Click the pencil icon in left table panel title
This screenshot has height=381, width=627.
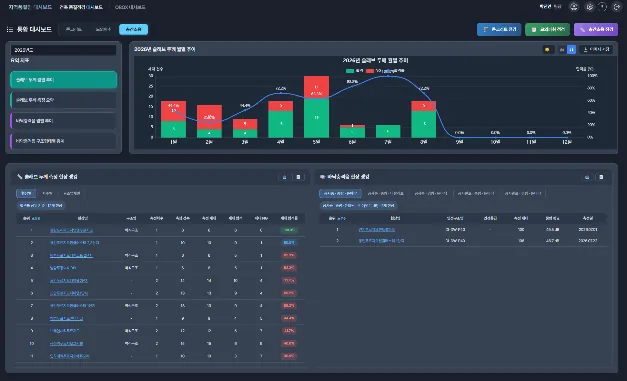click(20, 176)
